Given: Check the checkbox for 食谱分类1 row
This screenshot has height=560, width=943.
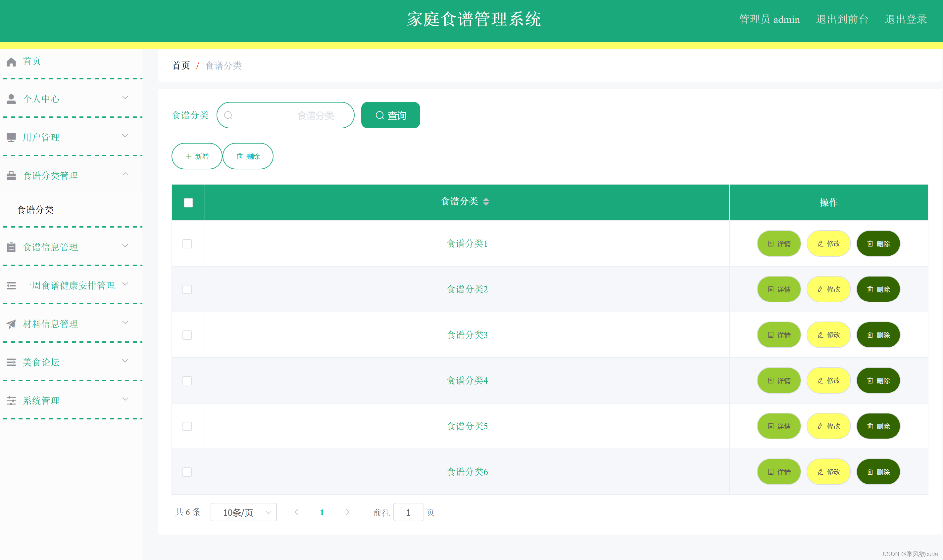Looking at the screenshot, I should pyautogui.click(x=187, y=244).
